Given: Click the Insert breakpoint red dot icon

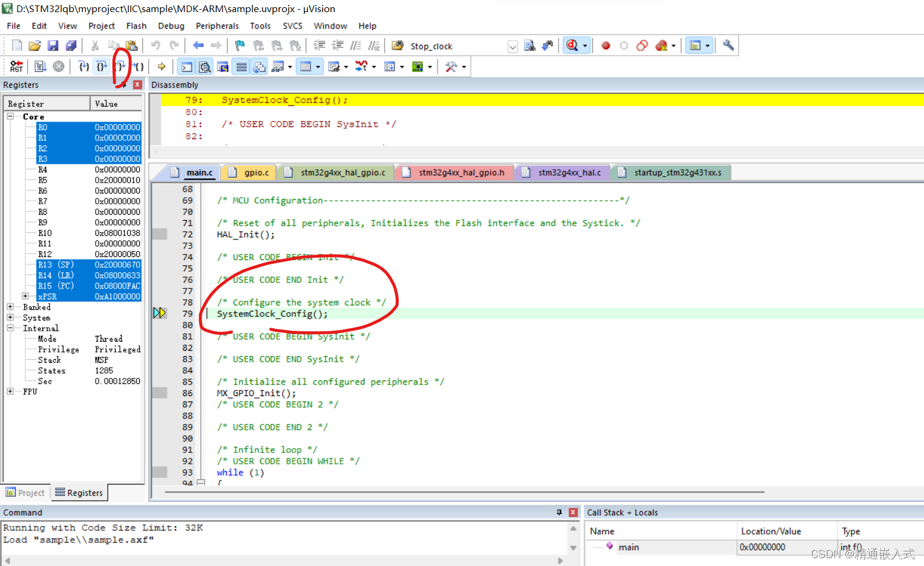Looking at the screenshot, I should click(606, 45).
